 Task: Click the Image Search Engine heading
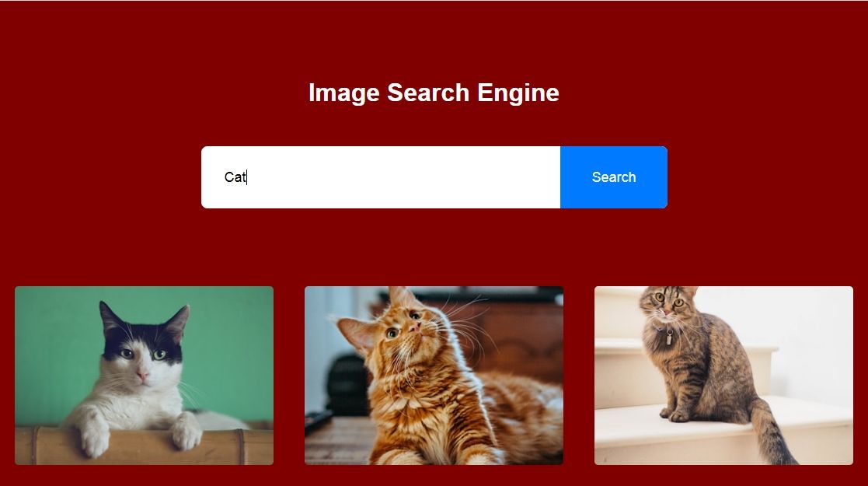[x=434, y=92]
